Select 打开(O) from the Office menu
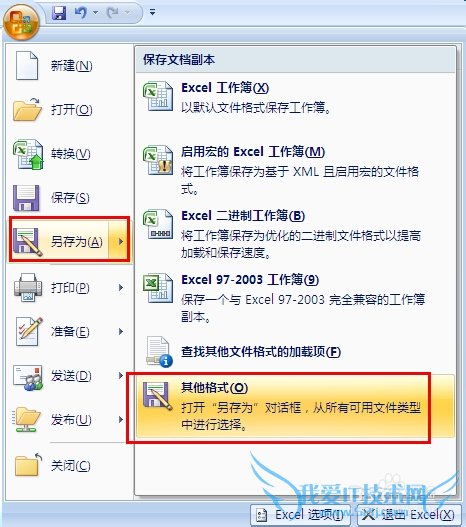The height and width of the screenshot is (527, 466). pyautogui.click(x=69, y=110)
